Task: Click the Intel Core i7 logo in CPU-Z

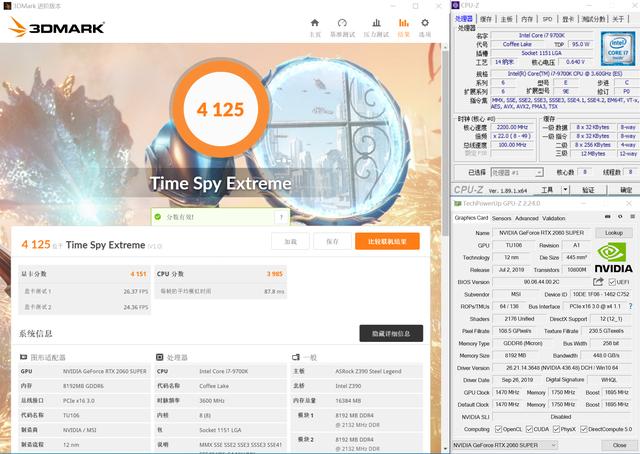Action: (618, 49)
